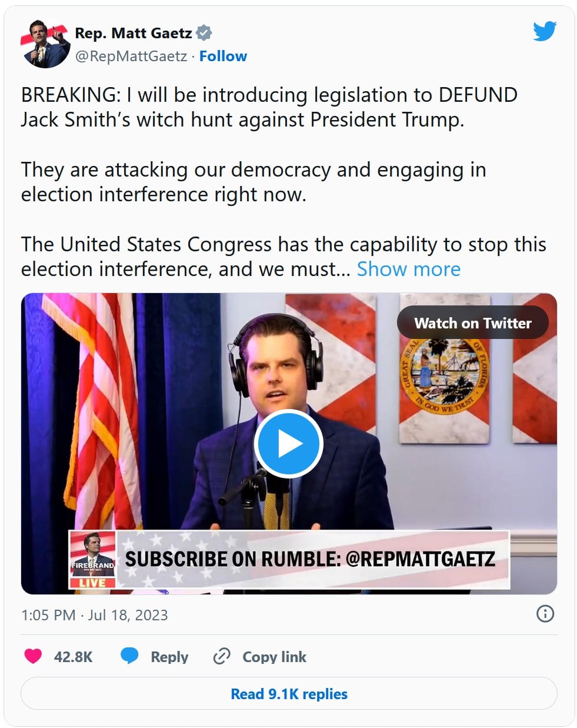Open Read 9.1K replies

[289, 694]
